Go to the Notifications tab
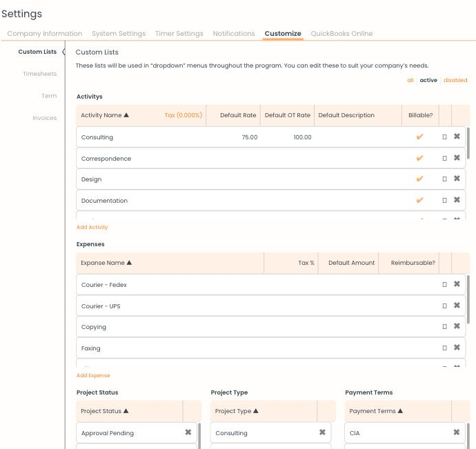Image resolution: width=476 pixels, height=449 pixels. [234, 33]
